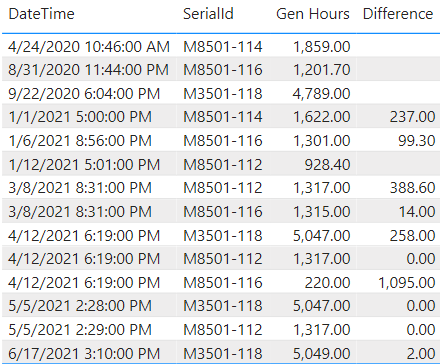Sort by the Gen Hours column header

click(x=313, y=14)
